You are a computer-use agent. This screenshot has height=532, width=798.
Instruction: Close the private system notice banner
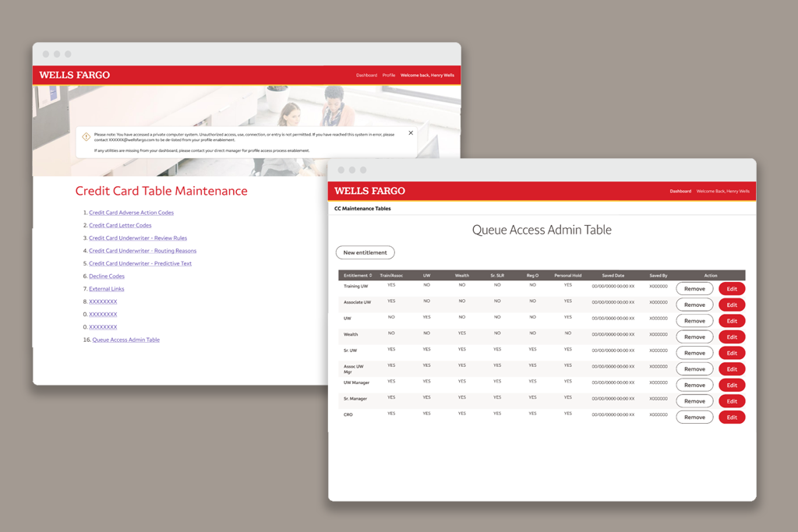pos(411,133)
